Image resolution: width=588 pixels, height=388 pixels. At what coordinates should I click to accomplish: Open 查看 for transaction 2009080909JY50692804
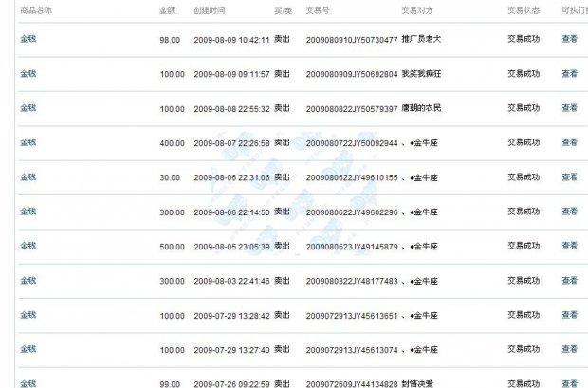569,73
